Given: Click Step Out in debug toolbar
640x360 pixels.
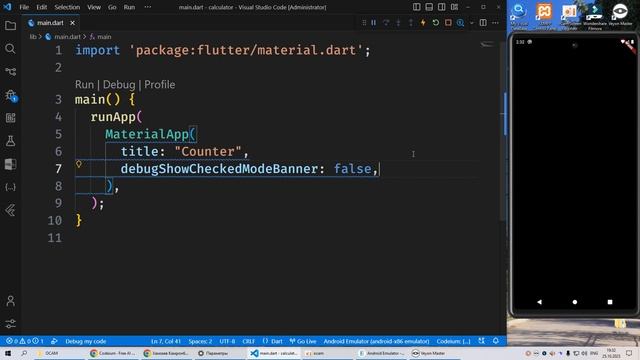Looking at the screenshot, I should [411, 23].
